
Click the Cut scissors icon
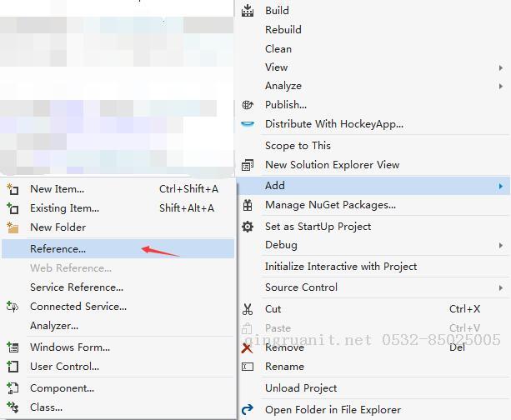tap(248, 309)
